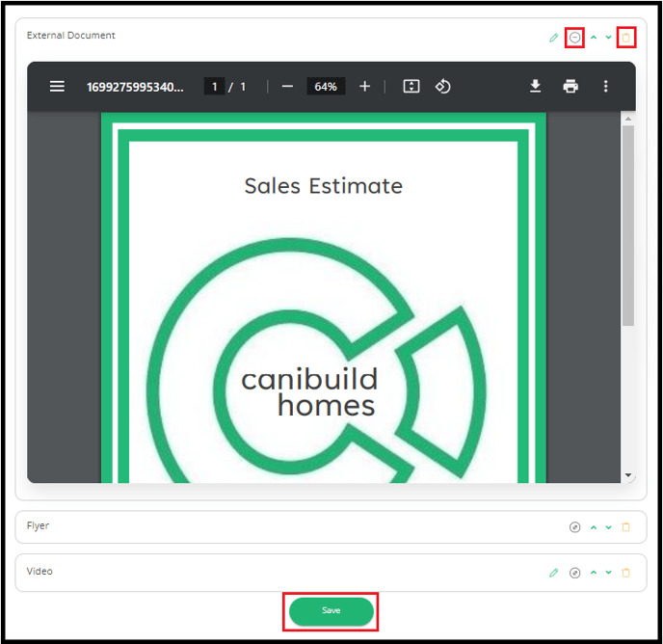Delete the External Document section
The image size is (663, 644).
[x=625, y=38]
